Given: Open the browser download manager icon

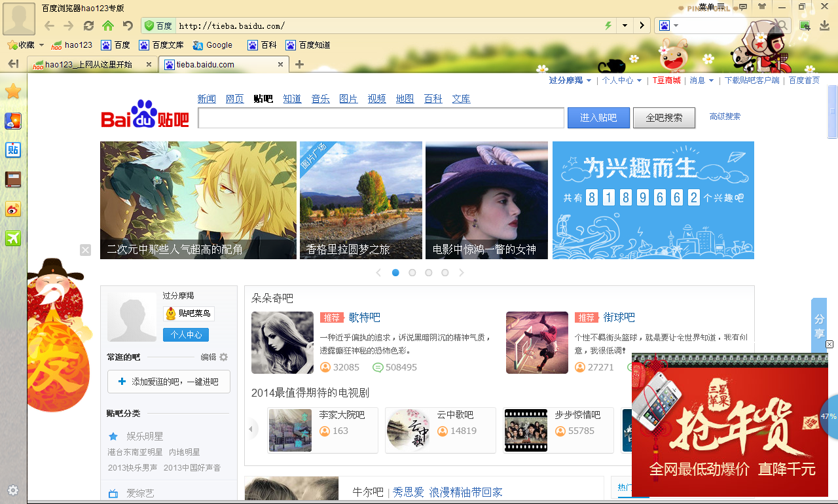Looking at the screenshot, I should point(825,26).
